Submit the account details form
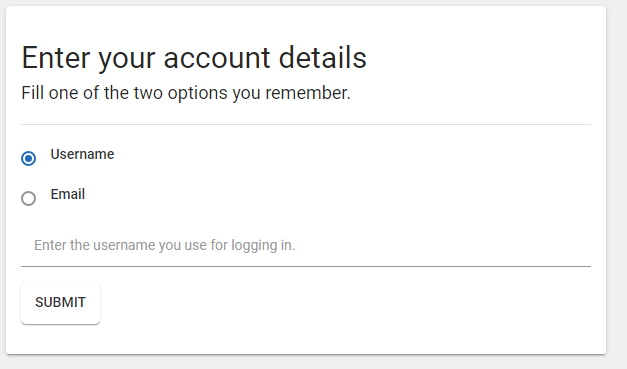This screenshot has width=627, height=369. (x=60, y=303)
